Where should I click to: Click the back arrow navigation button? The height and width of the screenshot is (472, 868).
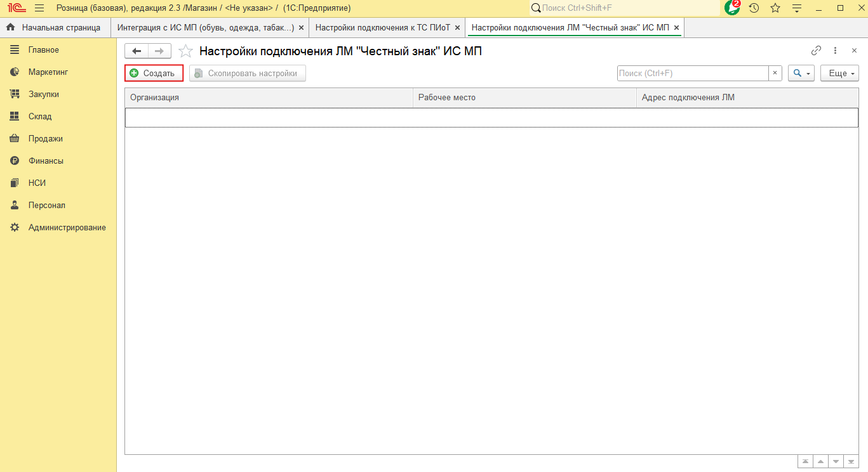[x=137, y=51]
